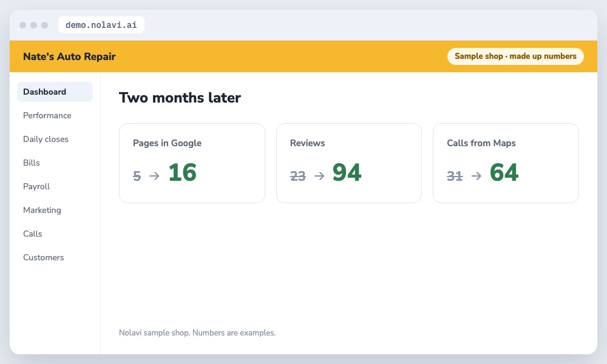
Task: Click the green 16 value
Action: (x=182, y=172)
